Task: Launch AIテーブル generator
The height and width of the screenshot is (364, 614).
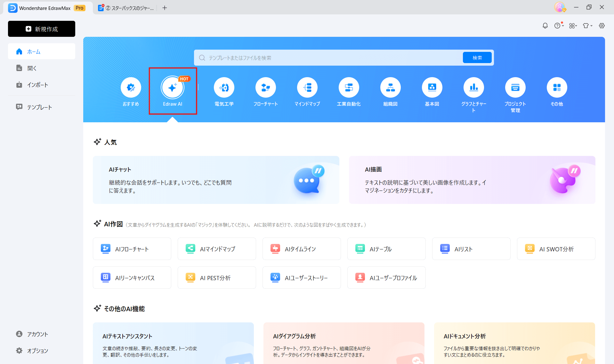Action: point(386,249)
